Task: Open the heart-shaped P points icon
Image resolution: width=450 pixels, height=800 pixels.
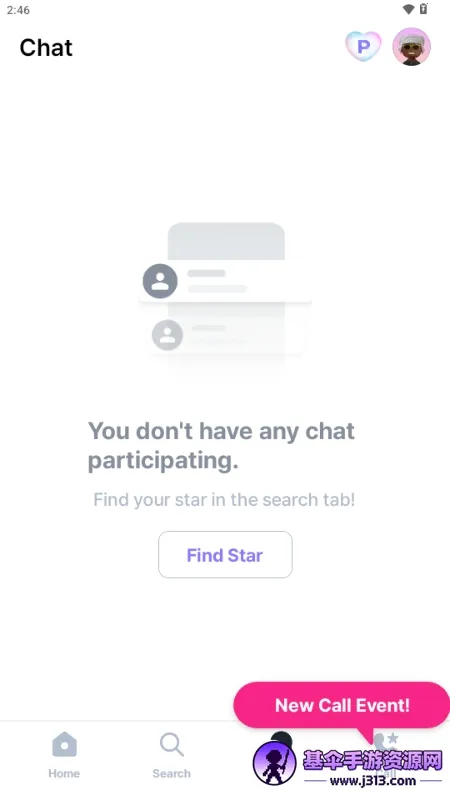Action: [363, 46]
